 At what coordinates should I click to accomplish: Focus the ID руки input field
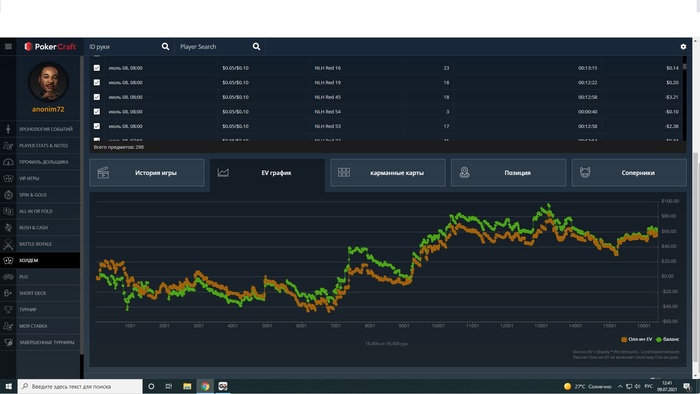click(123, 46)
